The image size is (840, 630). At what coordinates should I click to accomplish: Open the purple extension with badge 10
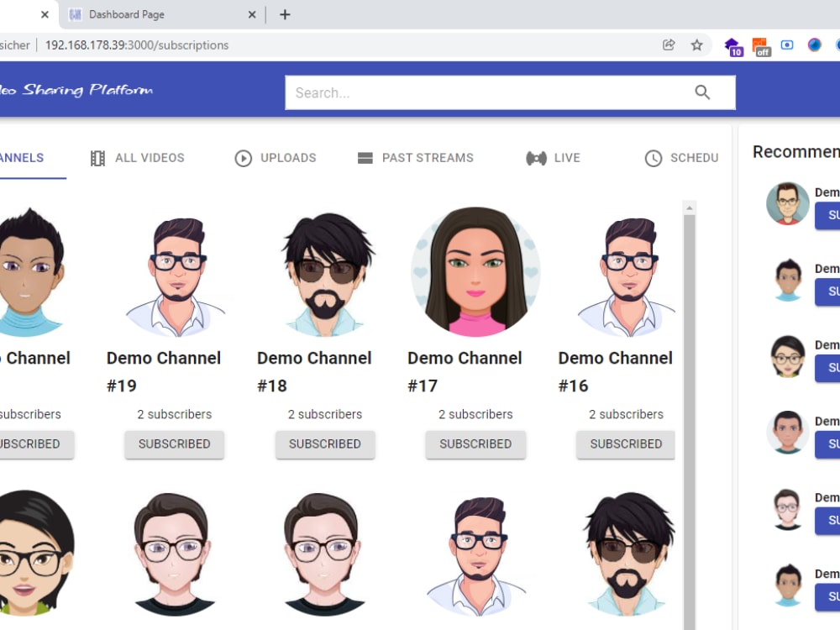coord(732,46)
